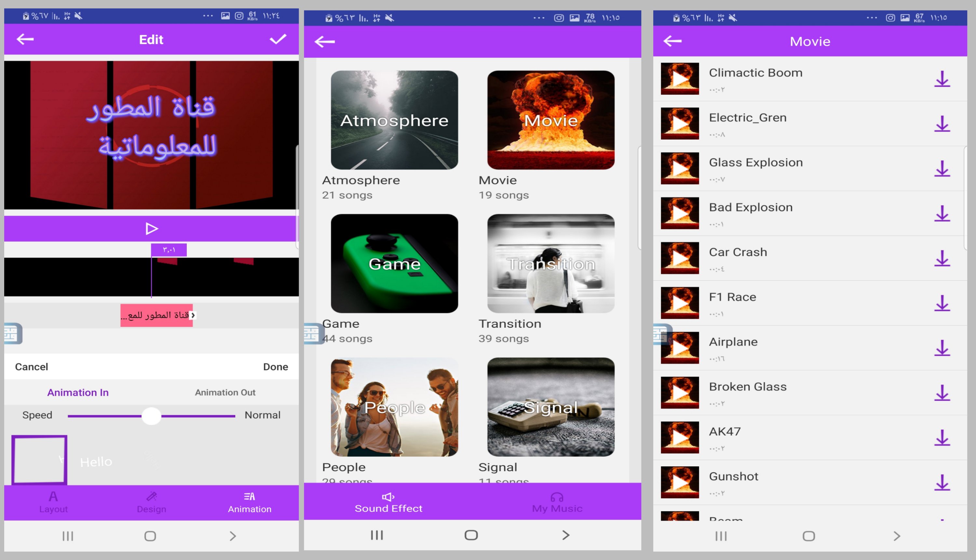Image resolution: width=976 pixels, height=560 pixels.
Task: Go back from the Edit screen
Action: click(x=25, y=39)
